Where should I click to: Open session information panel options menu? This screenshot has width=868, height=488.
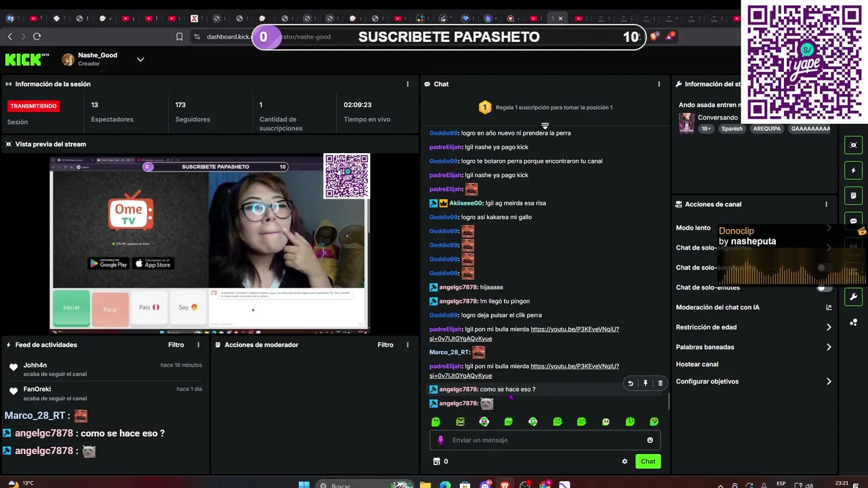coord(408,84)
